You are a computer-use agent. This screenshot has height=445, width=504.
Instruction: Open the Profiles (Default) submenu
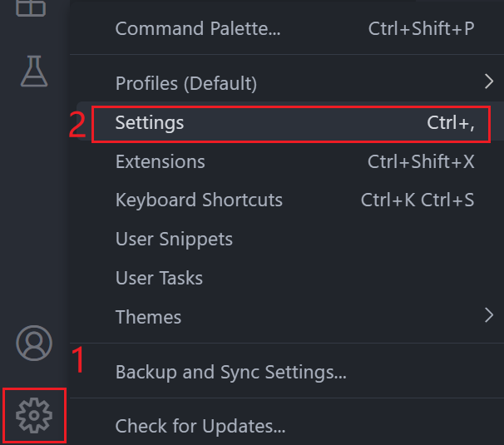pos(186,83)
